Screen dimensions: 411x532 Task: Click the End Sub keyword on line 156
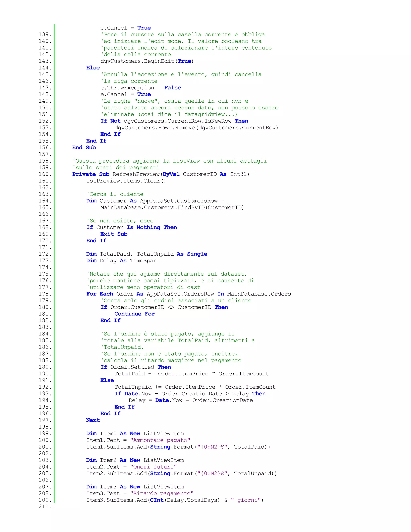click(x=84, y=148)
